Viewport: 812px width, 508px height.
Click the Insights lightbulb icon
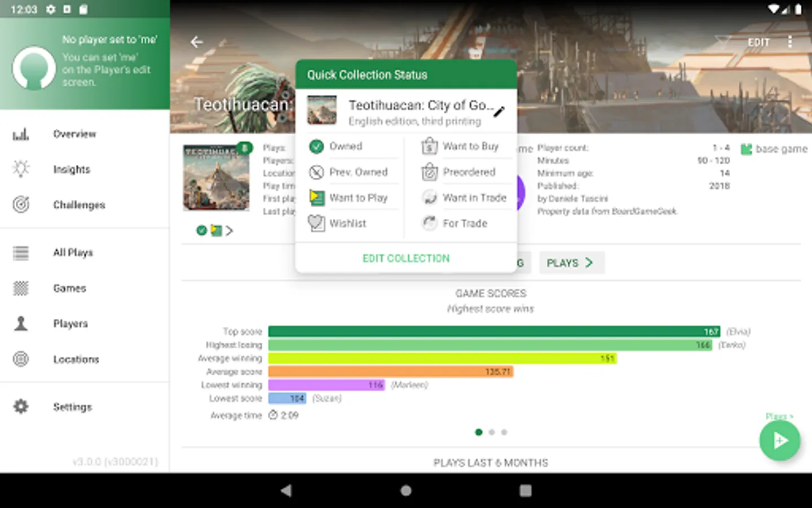click(x=21, y=169)
